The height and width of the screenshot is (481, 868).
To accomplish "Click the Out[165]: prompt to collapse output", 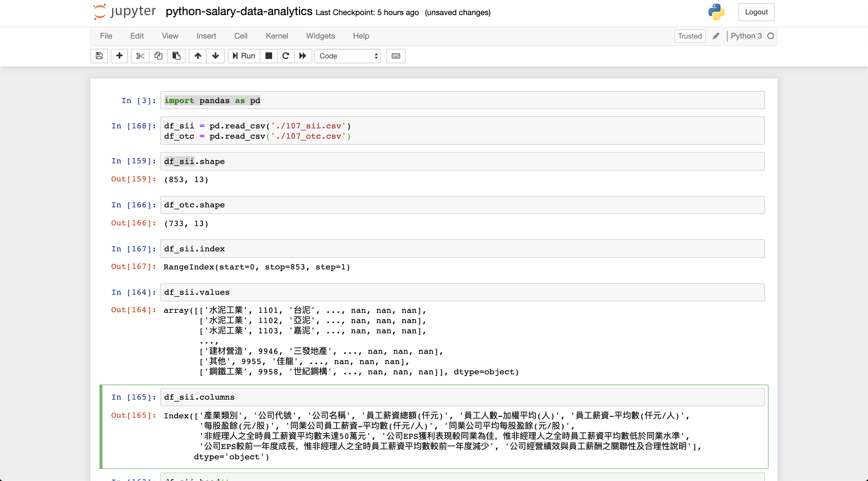I will (x=134, y=416).
